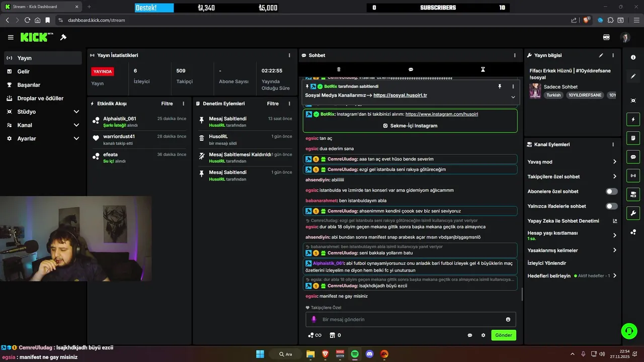Open the Kanal Eylemleri panel three-dot menu
Screen dimensions: 644x362
pyautogui.click(x=613, y=144)
